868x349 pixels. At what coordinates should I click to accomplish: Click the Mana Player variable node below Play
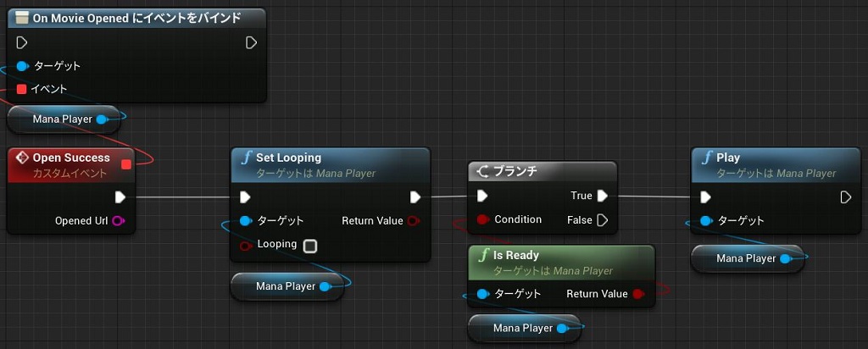748,259
